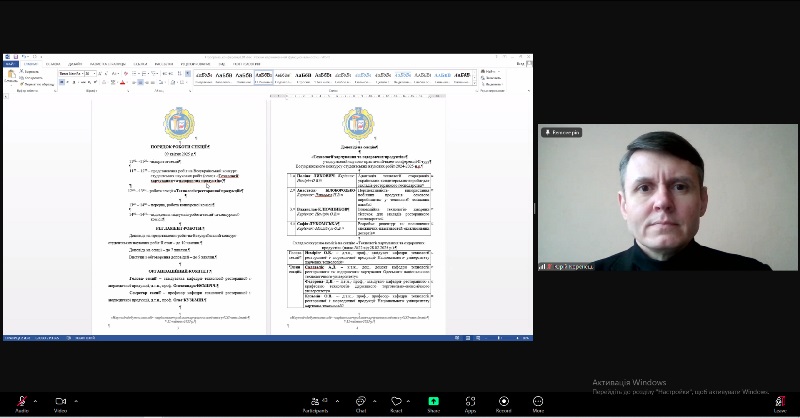Click the Clear Formatting eraser icon
Screen dimensions: 800x418
tap(126, 74)
